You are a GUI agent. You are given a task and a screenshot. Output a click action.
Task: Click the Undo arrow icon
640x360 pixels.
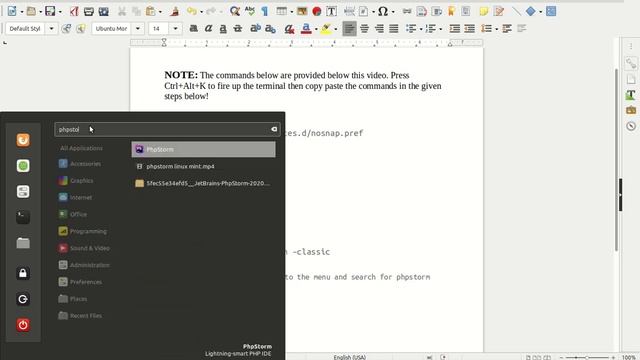(191, 11)
